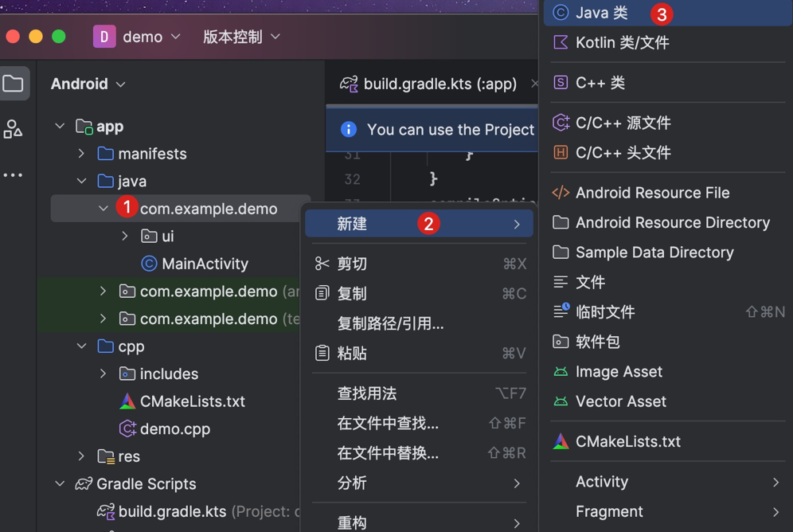Choose 在文件中替换... menu entry
This screenshot has width=793, height=532.
pyautogui.click(x=419, y=452)
